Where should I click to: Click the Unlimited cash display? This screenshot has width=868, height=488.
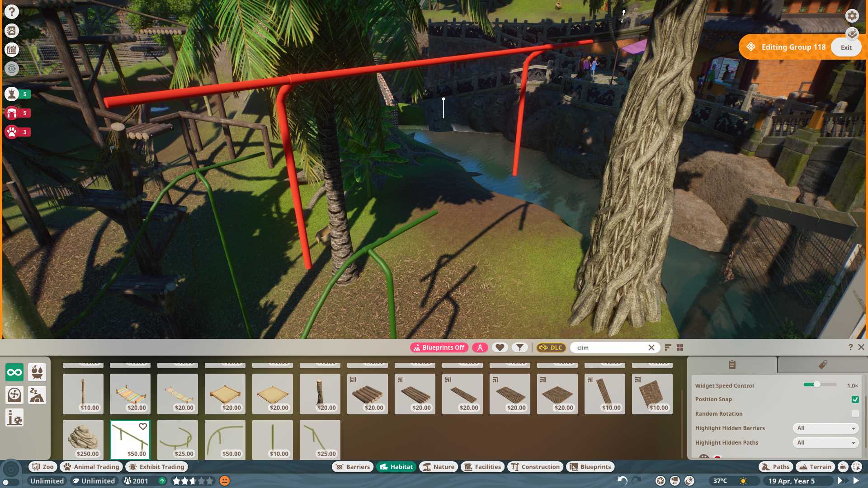(47, 481)
